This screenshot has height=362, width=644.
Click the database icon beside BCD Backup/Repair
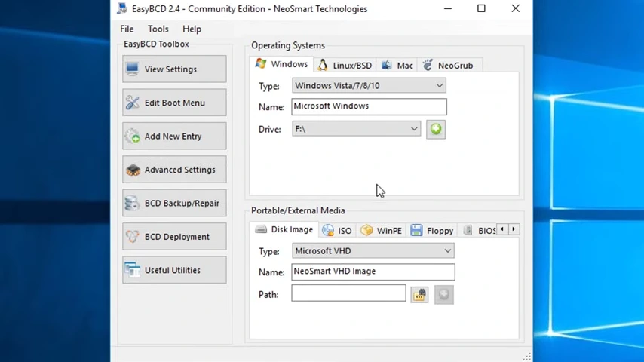[x=132, y=203]
